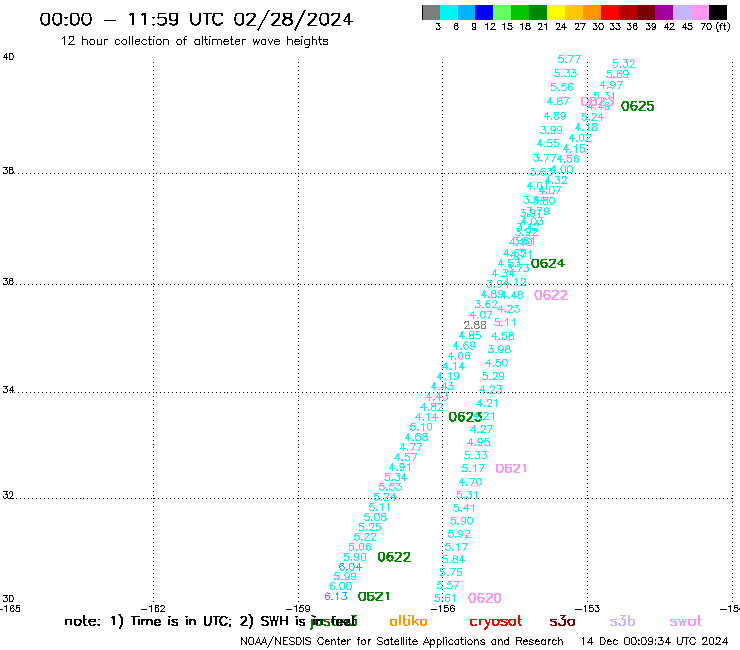This screenshot has width=740, height=650.
Task: Click the wave height value 4.77
Action: (x=411, y=447)
